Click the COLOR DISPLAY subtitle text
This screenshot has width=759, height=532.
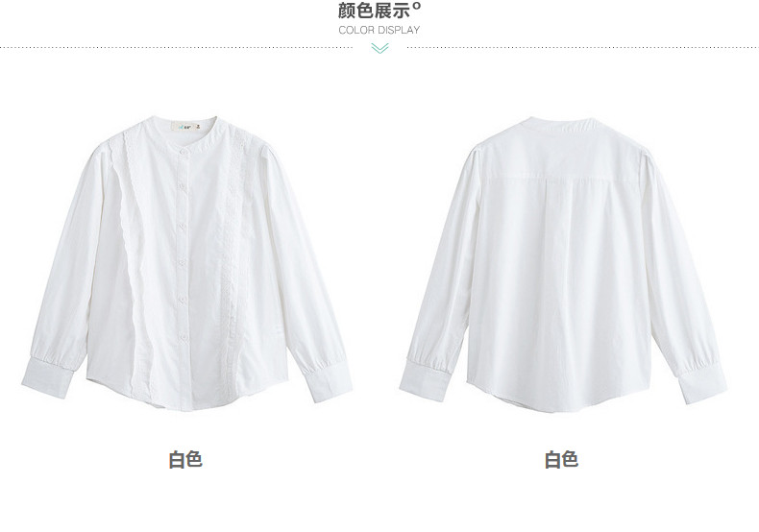[379, 30]
